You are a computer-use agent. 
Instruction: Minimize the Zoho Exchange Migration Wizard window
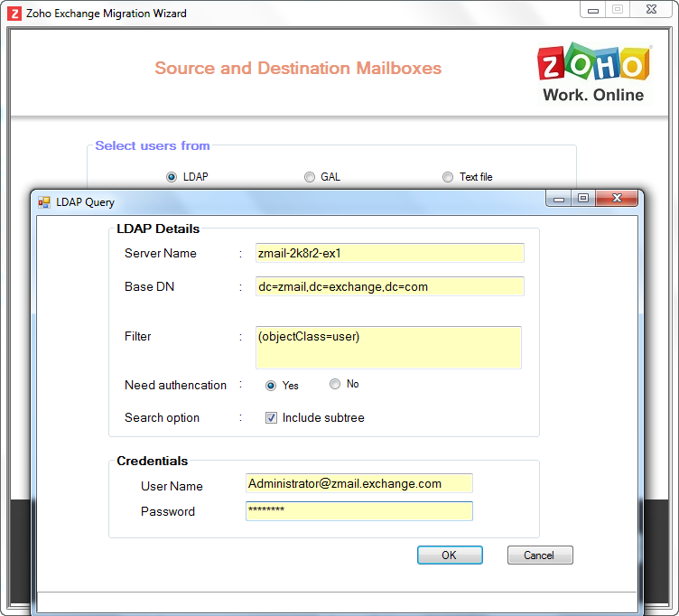tap(593, 10)
